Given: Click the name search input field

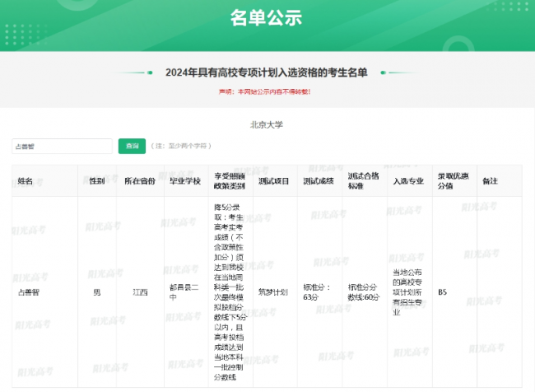Looking at the screenshot, I should click(x=62, y=146).
